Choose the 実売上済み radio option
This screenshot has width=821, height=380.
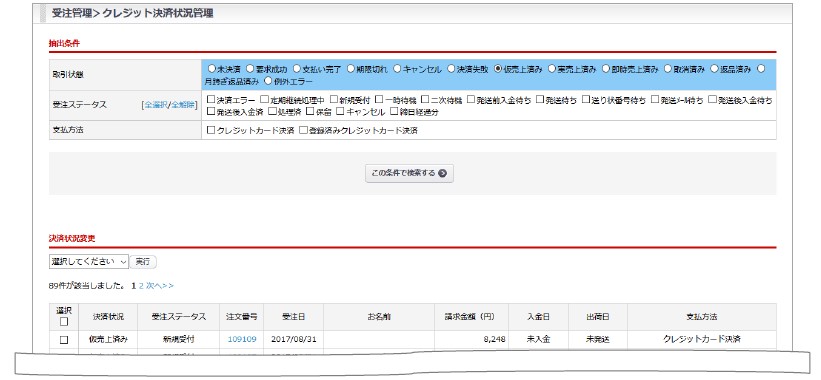pyautogui.click(x=552, y=69)
